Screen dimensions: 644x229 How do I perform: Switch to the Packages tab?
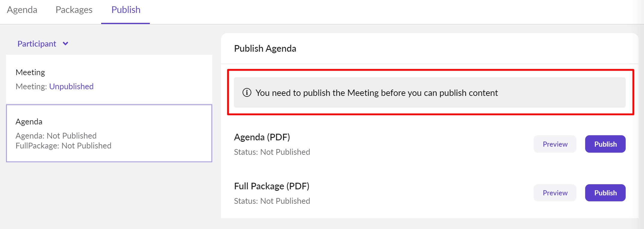74,10
